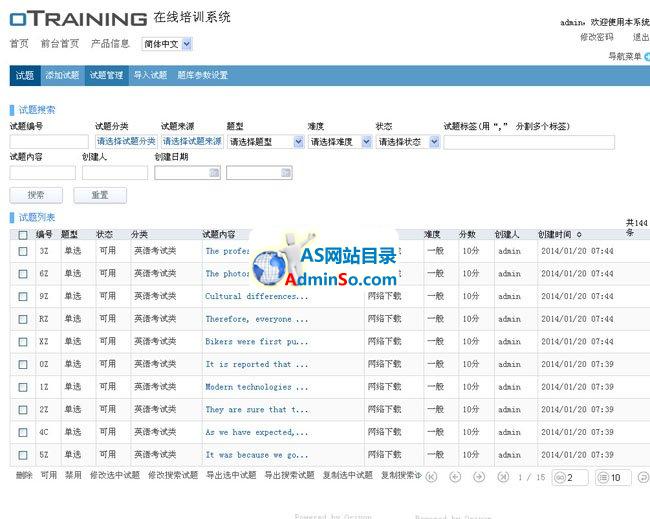Focus the 试题内容 input field
The height and width of the screenshot is (519, 650).
pyautogui.click(x=43, y=172)
